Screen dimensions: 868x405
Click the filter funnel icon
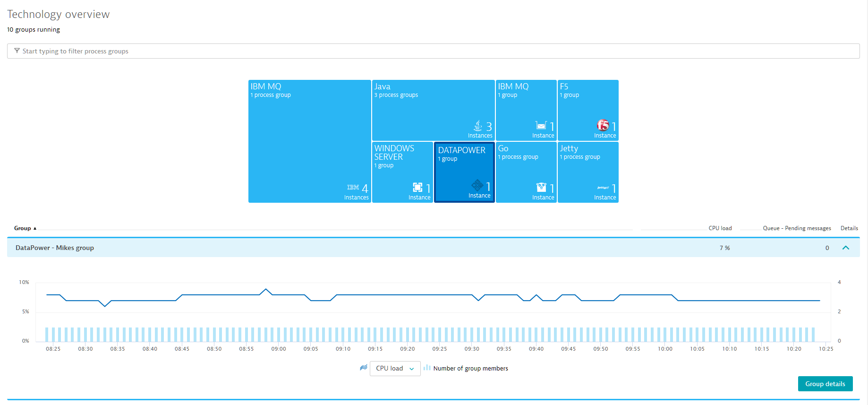click(17, 51)
